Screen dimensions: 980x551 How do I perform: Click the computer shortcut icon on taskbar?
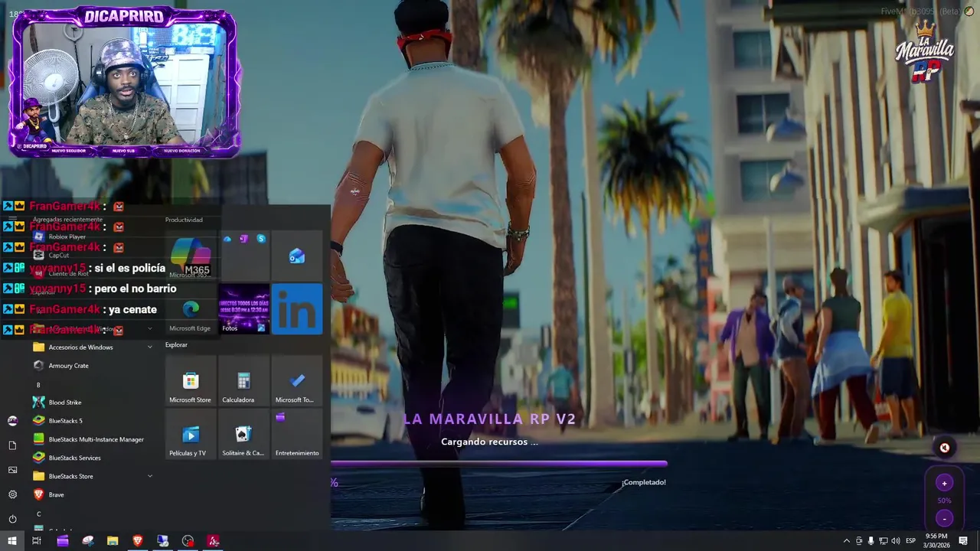(163, 541)
